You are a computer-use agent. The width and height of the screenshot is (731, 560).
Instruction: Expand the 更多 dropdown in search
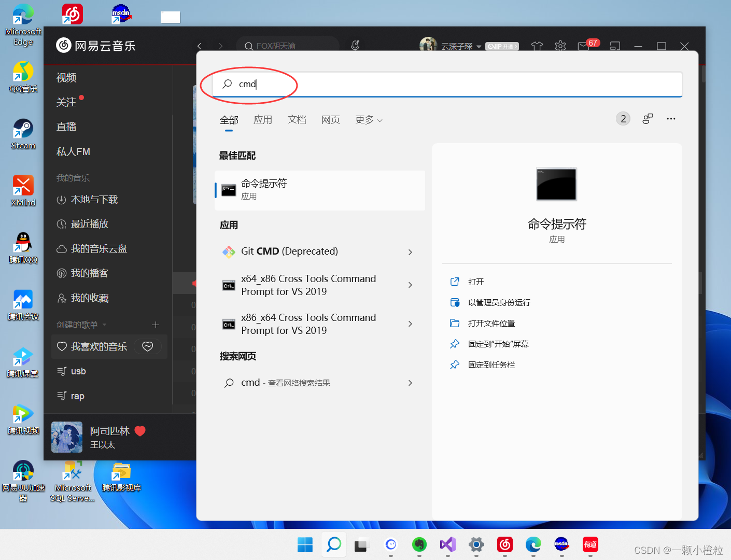coord(369,120)
